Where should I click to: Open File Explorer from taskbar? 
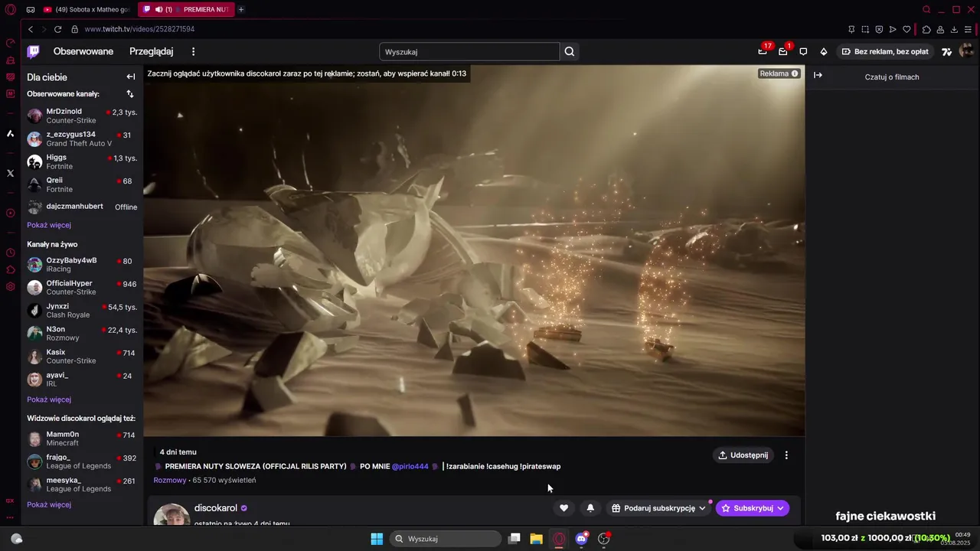tap(537, 539)
